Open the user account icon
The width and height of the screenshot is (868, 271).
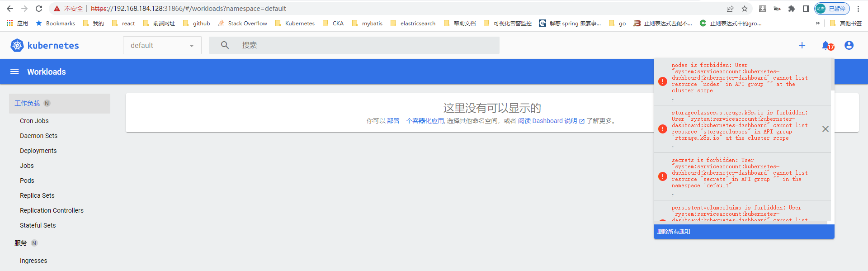pos(849,45)
